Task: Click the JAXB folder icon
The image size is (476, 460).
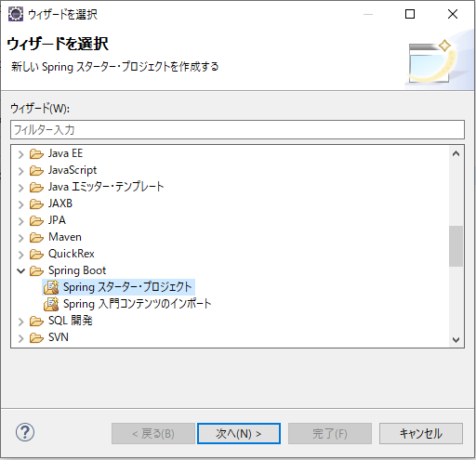Action: pyautogui.click(x=36, y=204)
